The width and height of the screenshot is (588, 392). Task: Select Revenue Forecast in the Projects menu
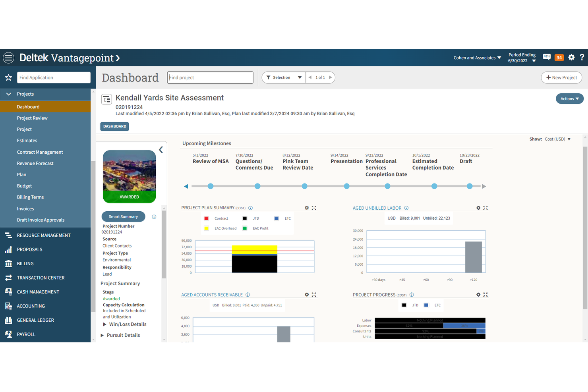pyautogui.click(x=35, y=163)
